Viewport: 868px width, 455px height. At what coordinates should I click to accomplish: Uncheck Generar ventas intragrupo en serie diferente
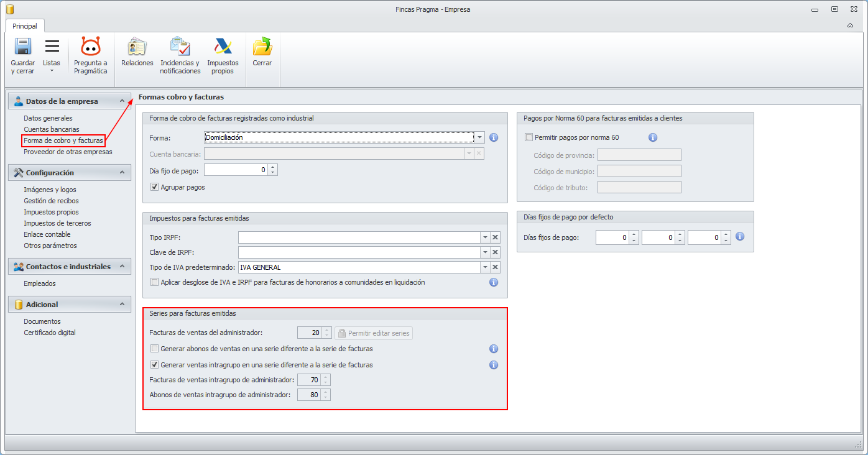[155, 365]
